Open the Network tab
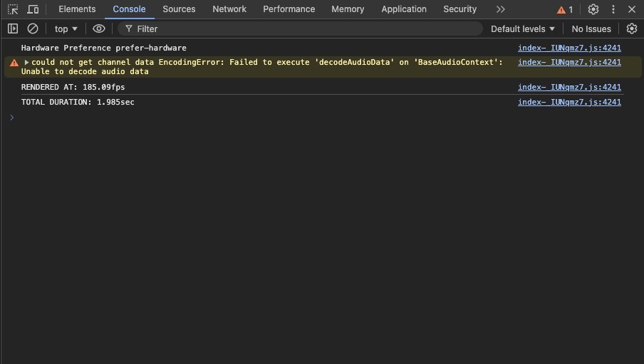The width and height of the screenshot is (644, 364). (229, 9)
